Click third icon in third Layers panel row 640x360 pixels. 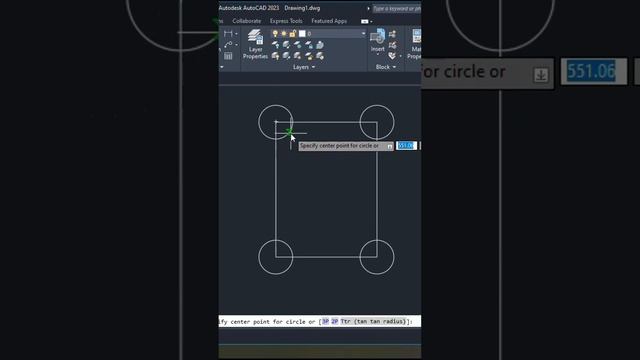click(298, 56)
